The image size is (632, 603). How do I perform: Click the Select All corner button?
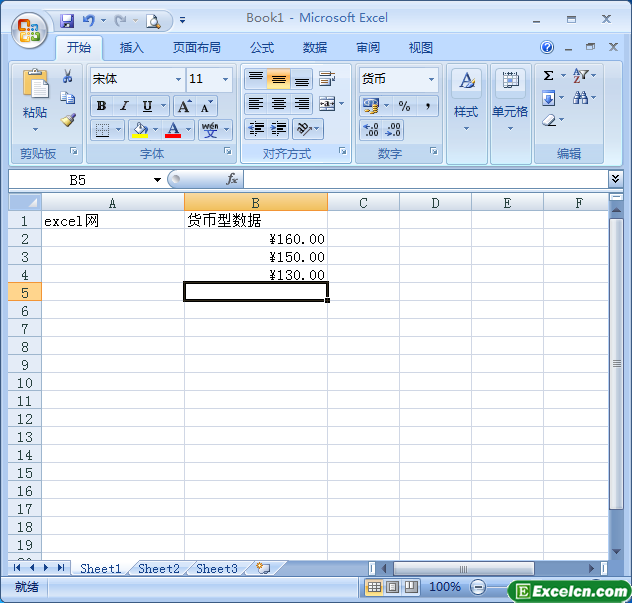[x=25, y=202]
